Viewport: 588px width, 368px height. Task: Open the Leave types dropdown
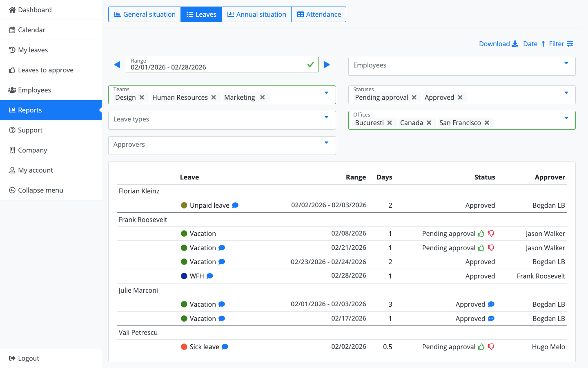coord(326,117)
